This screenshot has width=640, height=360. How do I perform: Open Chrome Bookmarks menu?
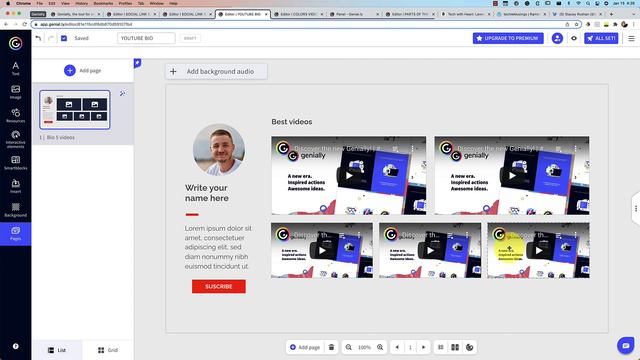click(103, 3)
